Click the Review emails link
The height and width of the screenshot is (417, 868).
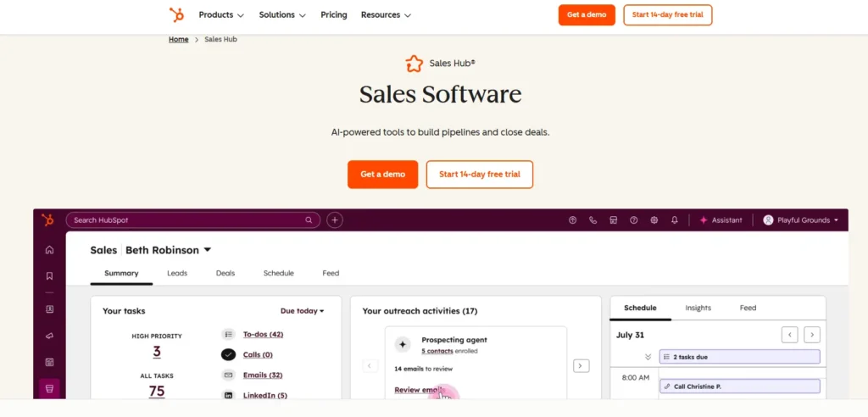tap(420, 390)
